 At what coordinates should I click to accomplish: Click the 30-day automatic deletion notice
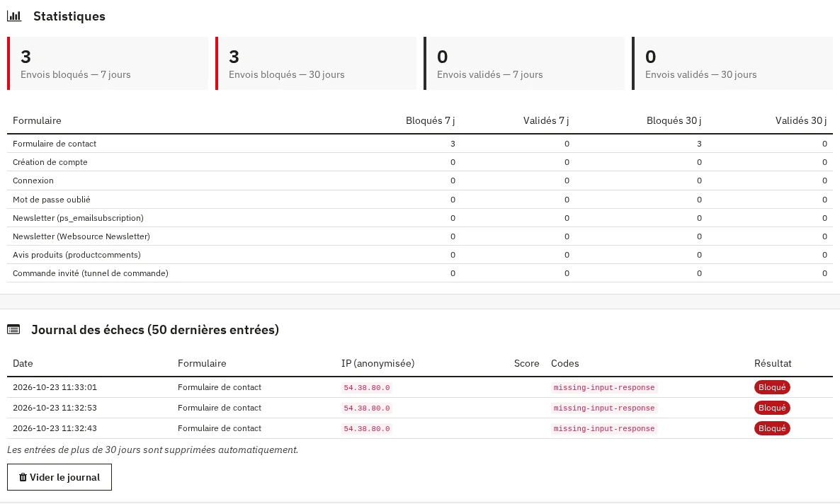[153, 450]
